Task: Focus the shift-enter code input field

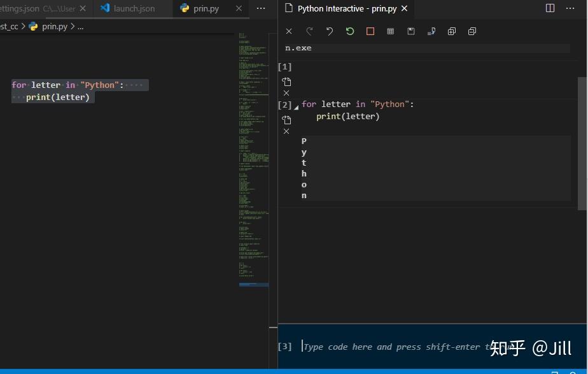Action: (x=382, y=347)
